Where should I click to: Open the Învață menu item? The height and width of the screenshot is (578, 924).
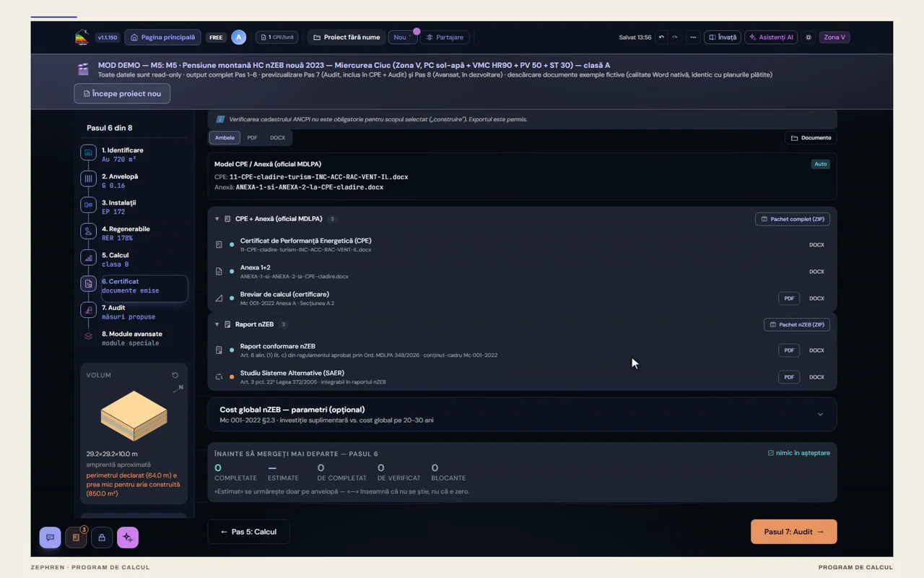click(723, 38)
